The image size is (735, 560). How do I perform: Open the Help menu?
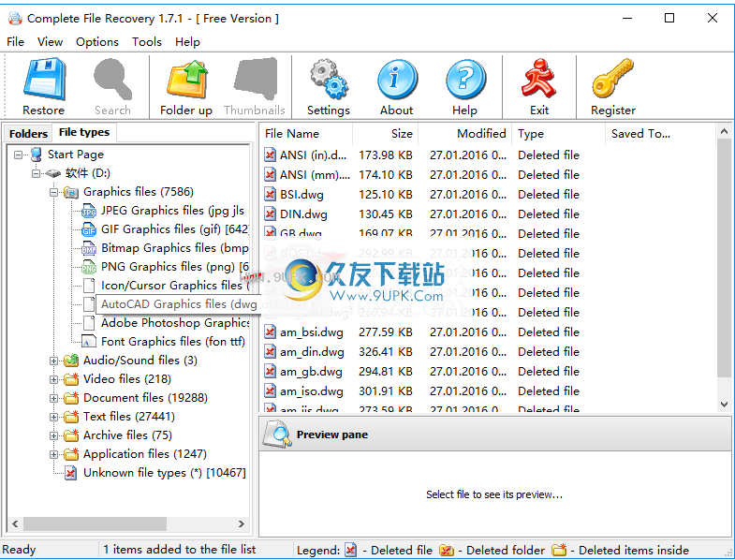[x=187, y=42]
